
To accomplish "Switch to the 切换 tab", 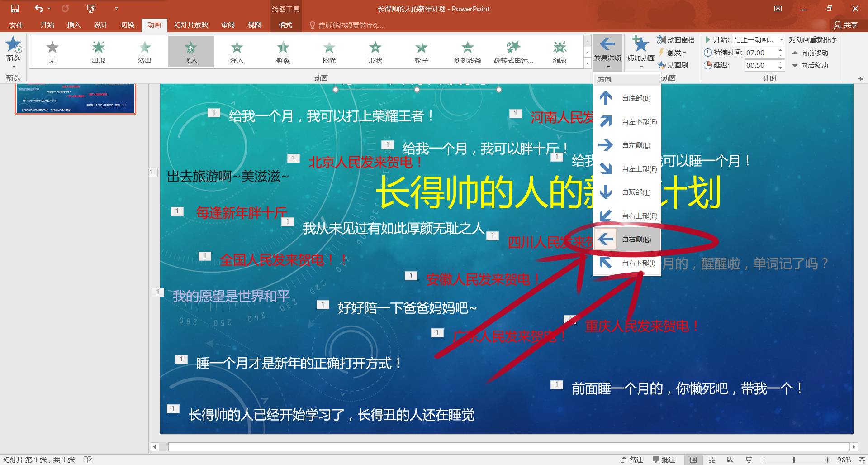I will (128, 25).
